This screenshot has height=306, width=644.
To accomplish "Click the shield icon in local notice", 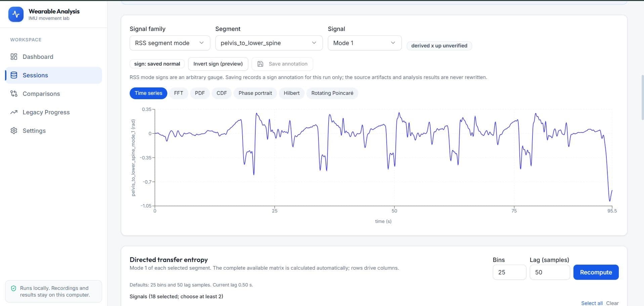I will pos(13,288).
